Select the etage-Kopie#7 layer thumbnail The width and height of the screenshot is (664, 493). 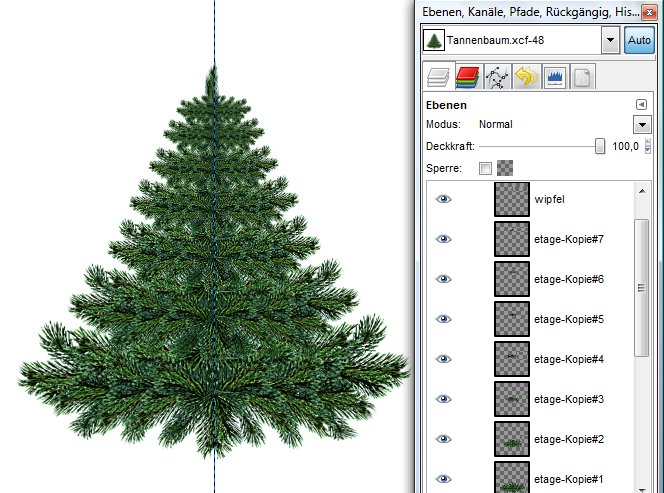click(512, 239)
